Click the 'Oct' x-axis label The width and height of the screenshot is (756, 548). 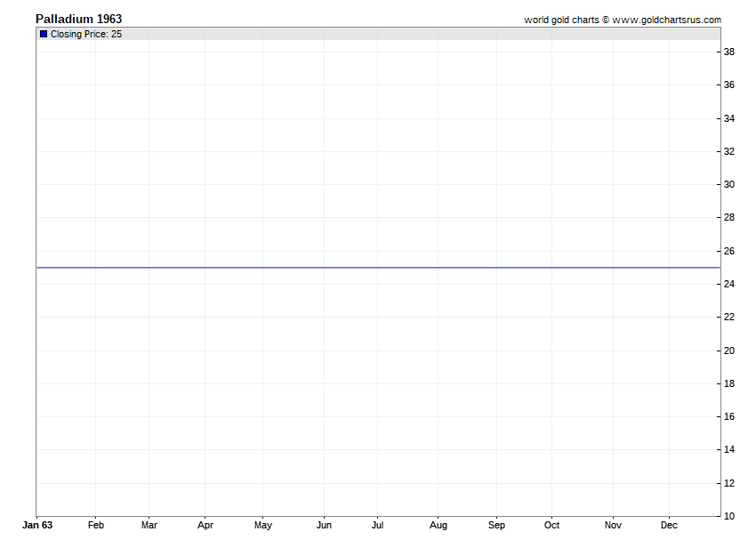tap(551, 525)
